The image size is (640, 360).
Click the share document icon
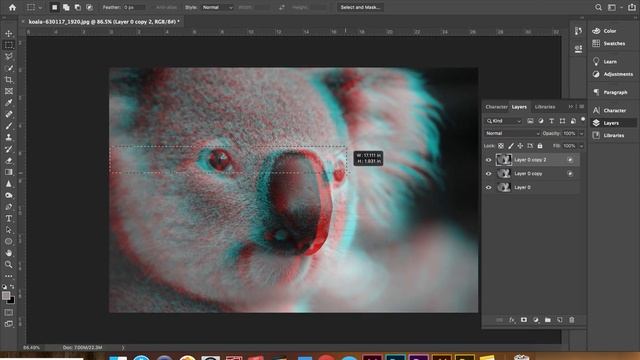pos(632,7)
